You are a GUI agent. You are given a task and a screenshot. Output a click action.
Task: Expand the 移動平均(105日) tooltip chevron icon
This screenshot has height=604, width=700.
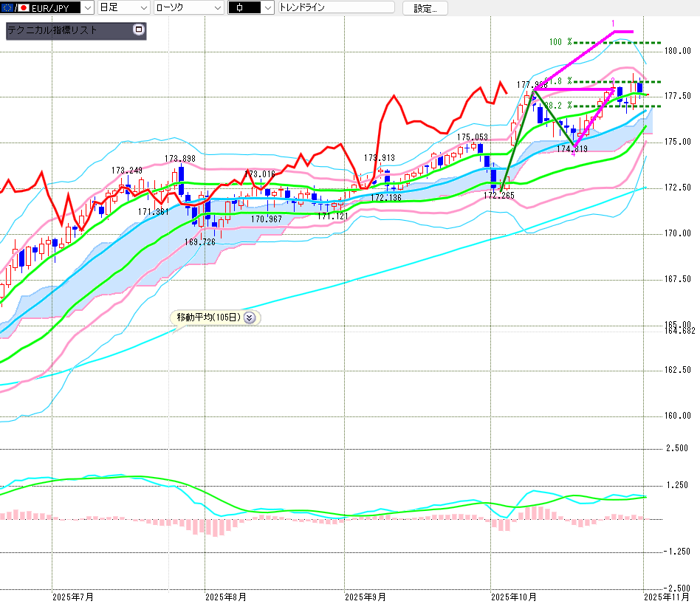click(x=250, y=318)
